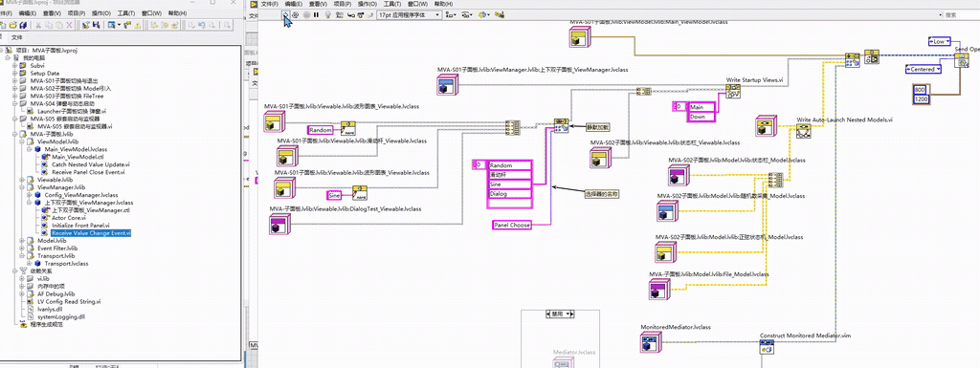This screenshot has width=980, height=368.
Task: Expand the Subvi folder in the tree
Action: [14, 66]
